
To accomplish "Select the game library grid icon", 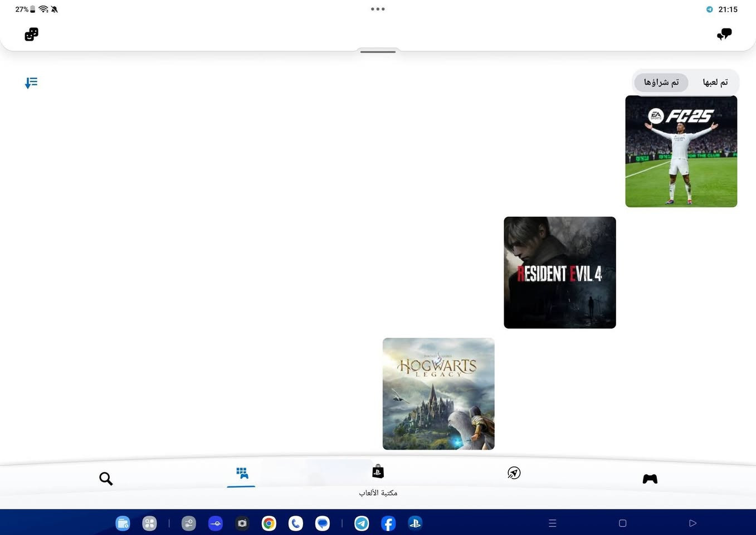I will coord(242,473).
